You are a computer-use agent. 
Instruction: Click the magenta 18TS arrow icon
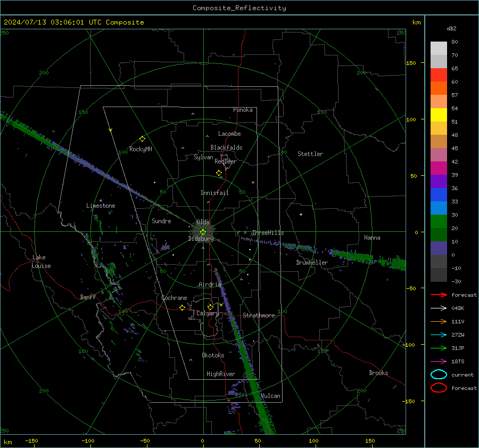439,361
